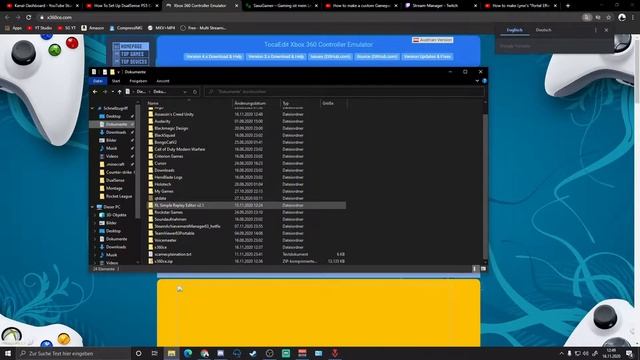Screen dimensions: 640x360
Task: Collapse Schnellzugriff tree node
Action: 92,108
